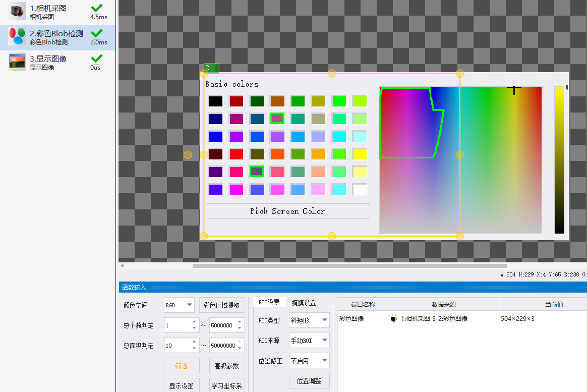Click the orange filter button
This screenshot has height=392, width=587.
point(182,366)
